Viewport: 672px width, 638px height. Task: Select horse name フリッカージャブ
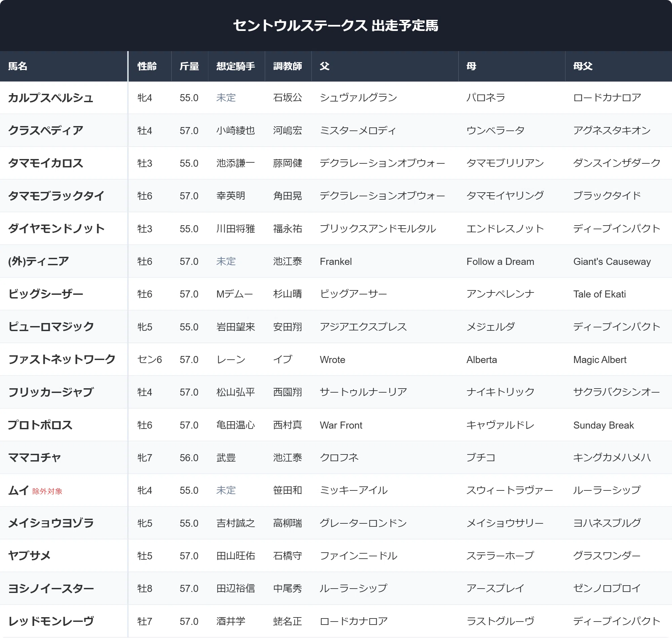point(51,392)
